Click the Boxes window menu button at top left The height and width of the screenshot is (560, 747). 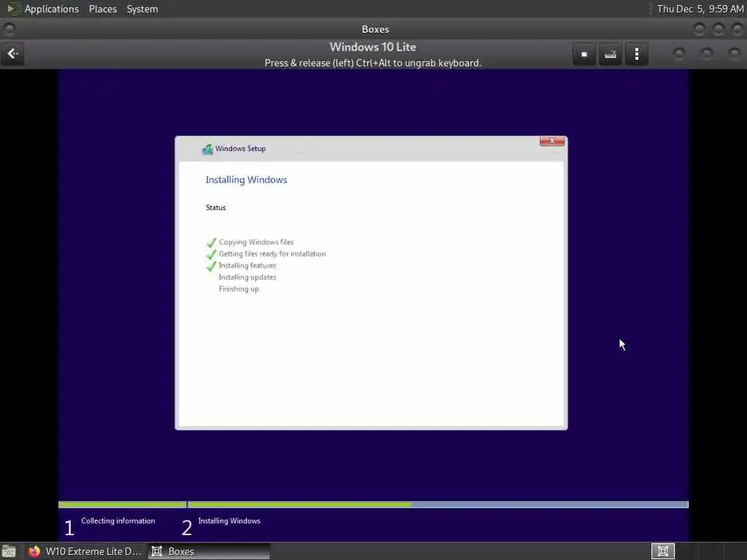[x=9, y=29]
